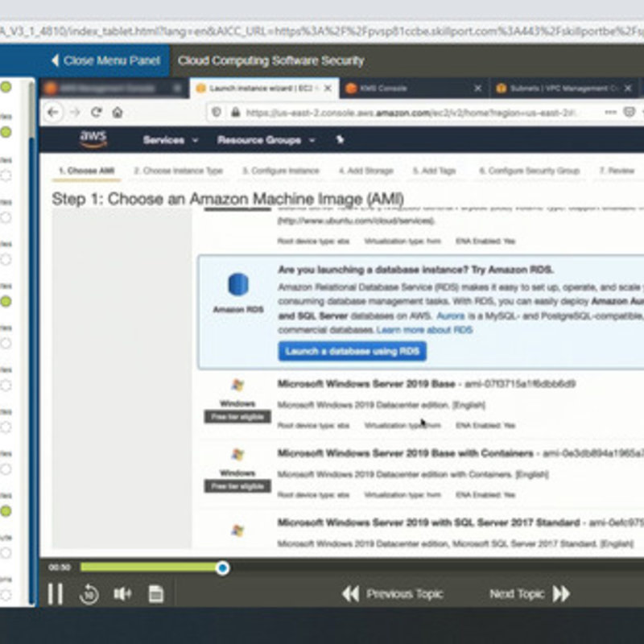Click the browser home icon

click(118, 112)
